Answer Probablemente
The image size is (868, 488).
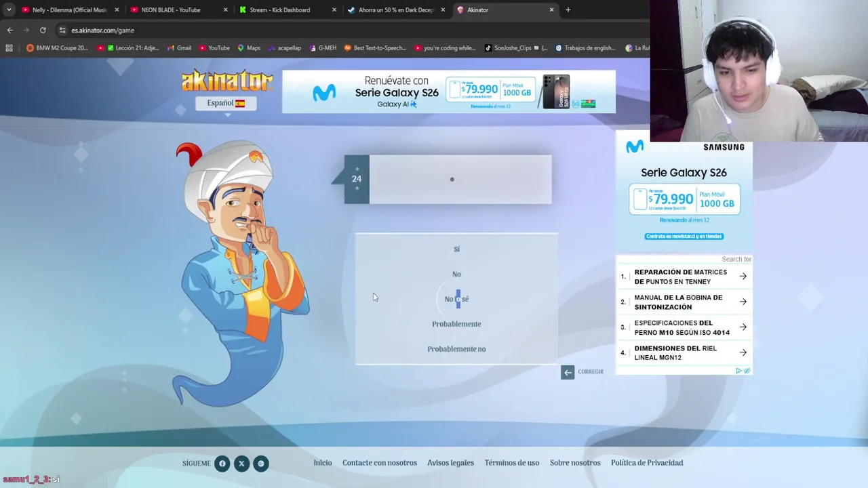(x=456, y=324)
